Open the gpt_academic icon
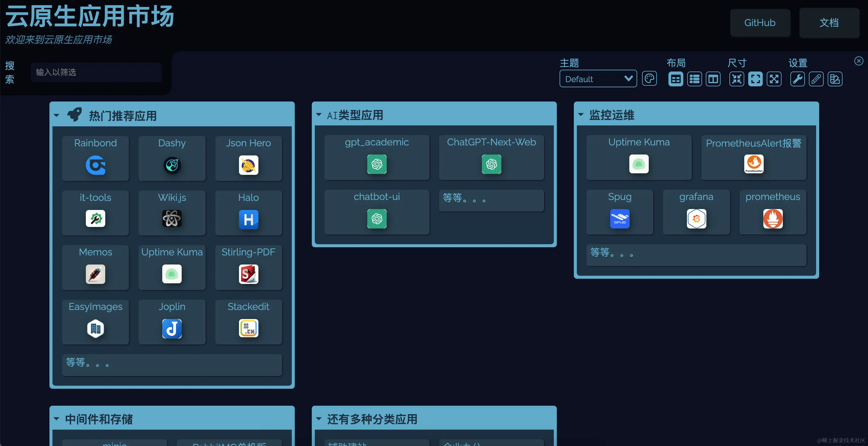Image resolution: width=868 pixels, height=446 pixels. [377, 164]
